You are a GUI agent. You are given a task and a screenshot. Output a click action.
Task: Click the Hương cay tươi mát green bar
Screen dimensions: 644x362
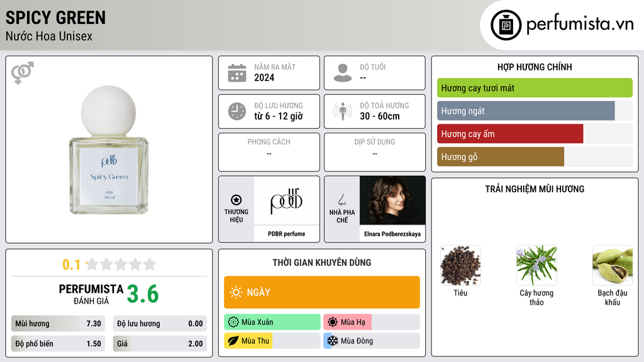(x=535, y=88)
